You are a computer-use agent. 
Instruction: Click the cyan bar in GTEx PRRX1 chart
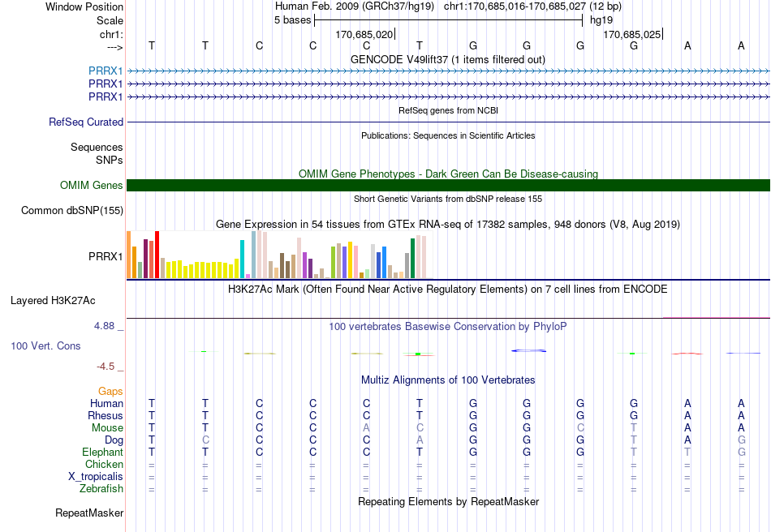242,259
